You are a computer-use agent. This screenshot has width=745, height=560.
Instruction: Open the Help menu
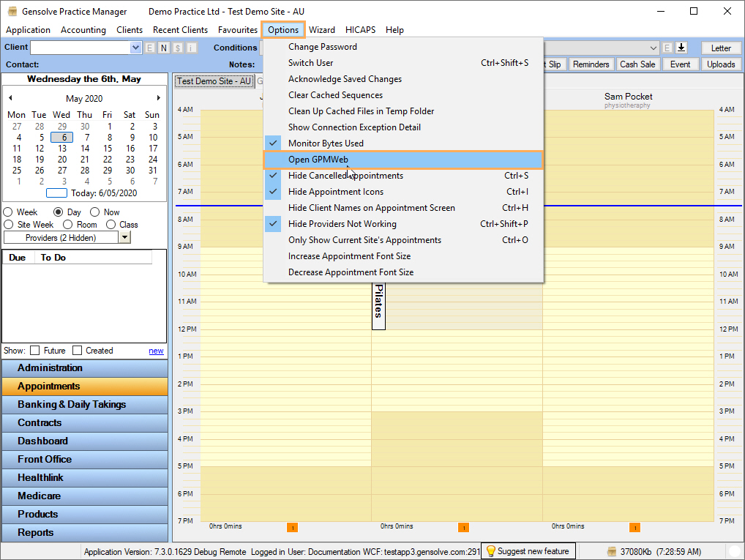coord(394,30)
